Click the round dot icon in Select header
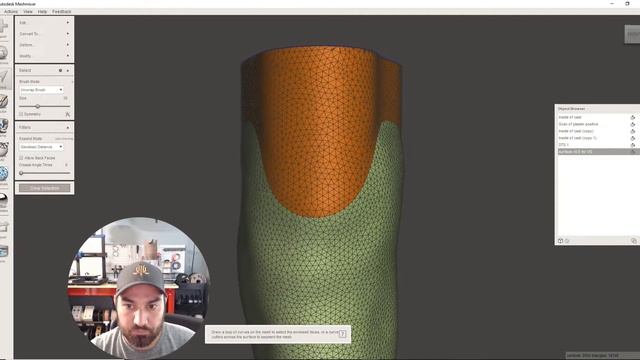The width and height of the screenshot is (640, 360). coord(60,71)
